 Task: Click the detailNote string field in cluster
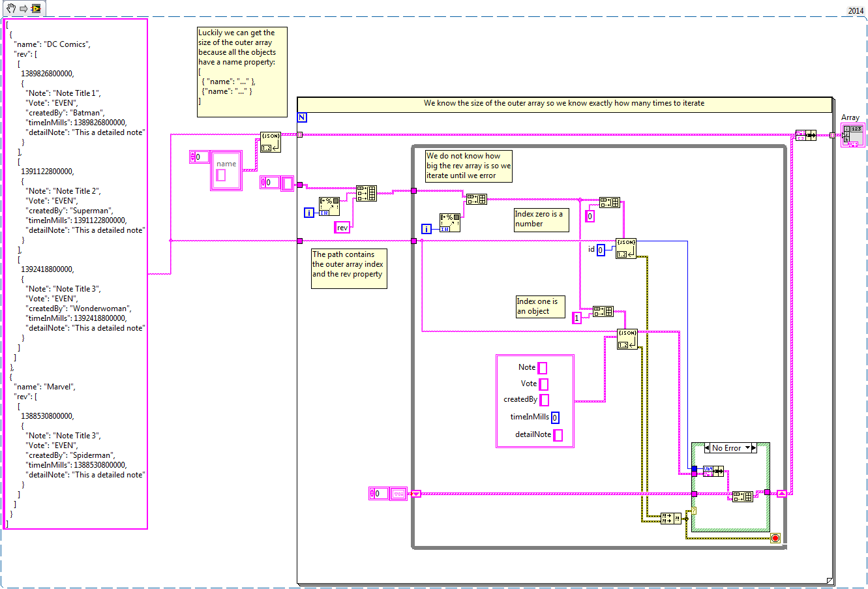click(558, 435)
